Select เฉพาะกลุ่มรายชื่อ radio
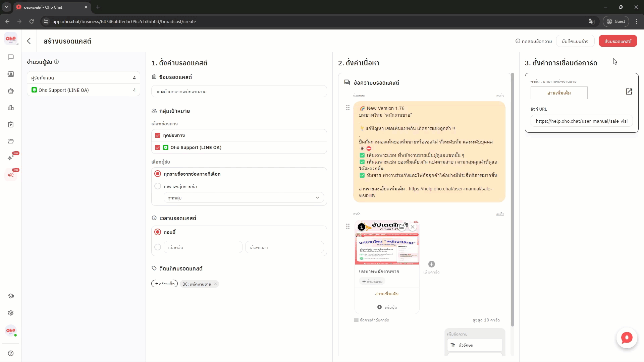 tap(158, 186)
